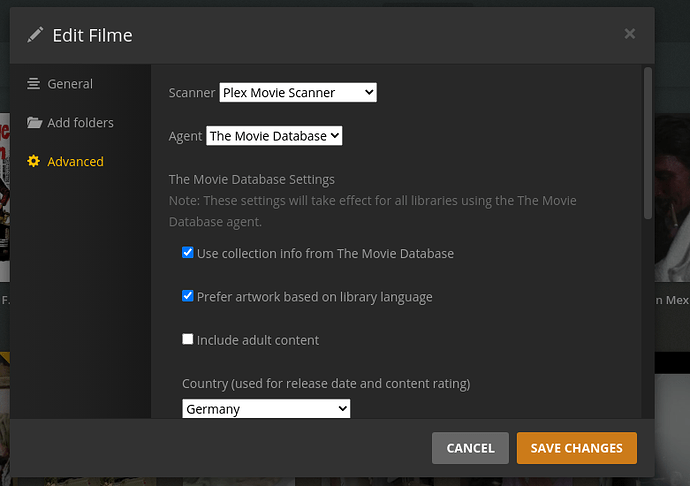Click the movie poster thumbnail at left edge
This screenshot has width=690, height=486.
pos(4,200)
